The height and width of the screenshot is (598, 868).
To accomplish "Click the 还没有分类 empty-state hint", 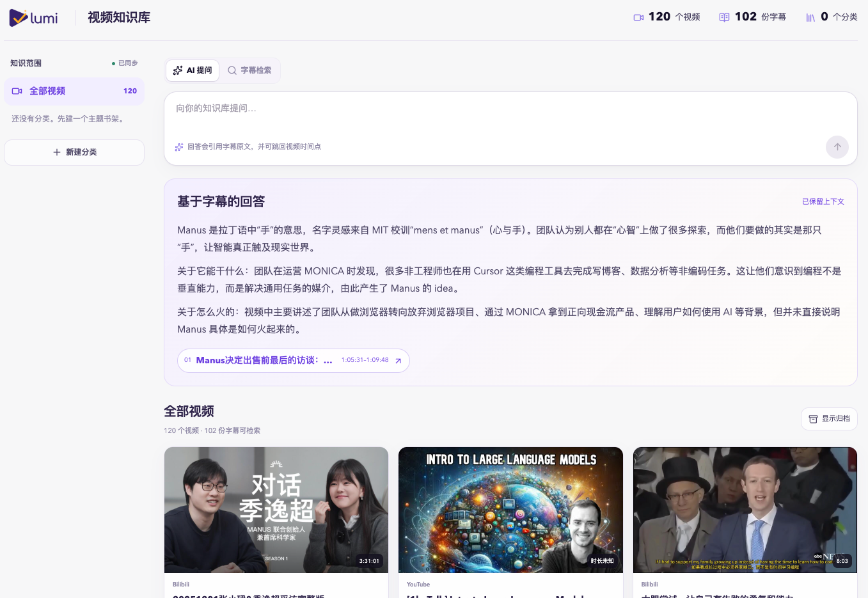I will [68, 119].
